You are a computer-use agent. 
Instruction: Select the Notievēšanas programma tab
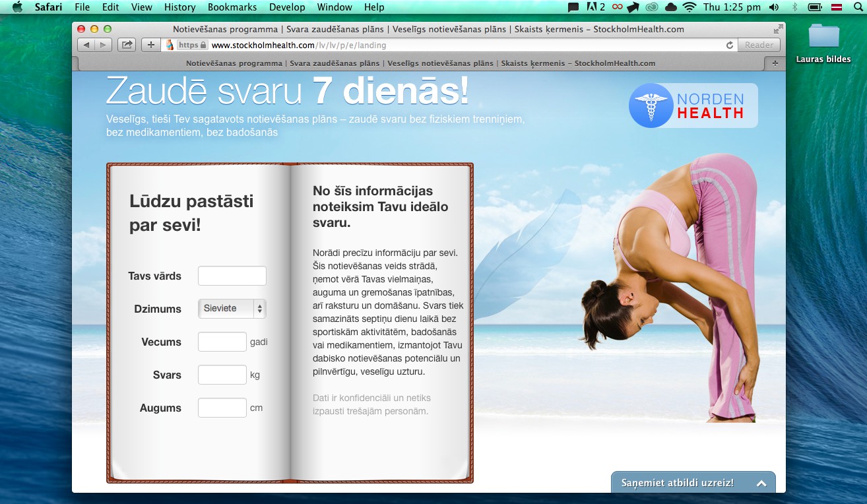[x=421, y=63]
